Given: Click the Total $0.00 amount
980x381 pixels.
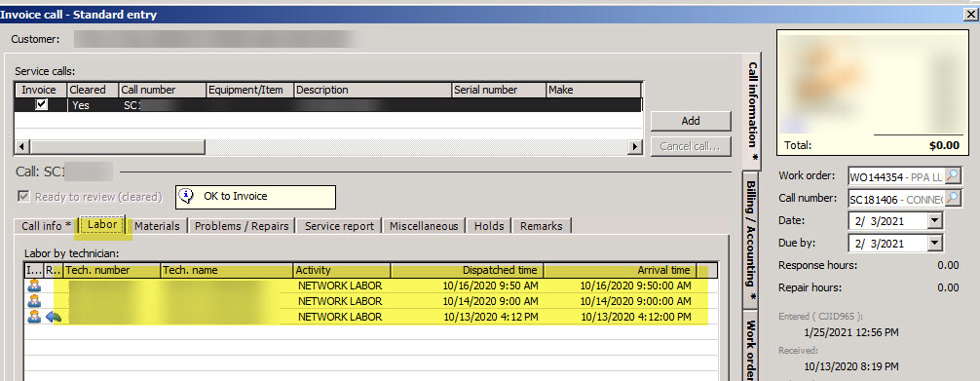Looking at the screenshot, I should [944, 145].
